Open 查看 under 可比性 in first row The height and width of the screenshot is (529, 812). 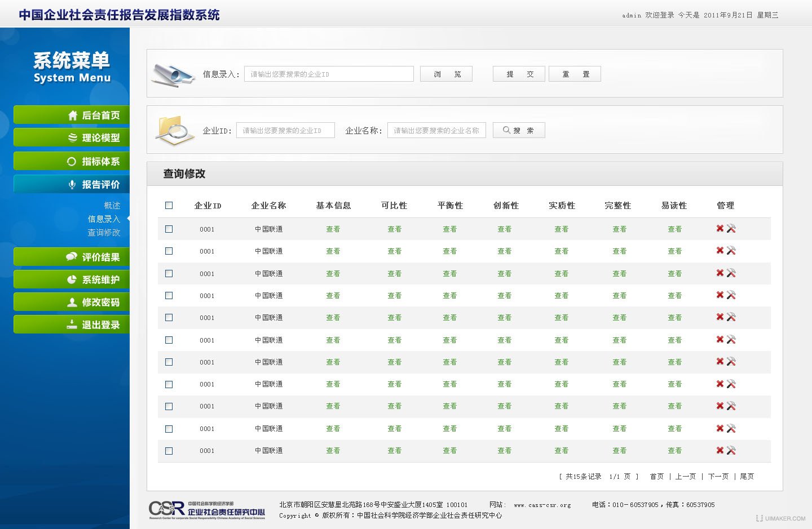pyautogui.click(x=395, y=229)
